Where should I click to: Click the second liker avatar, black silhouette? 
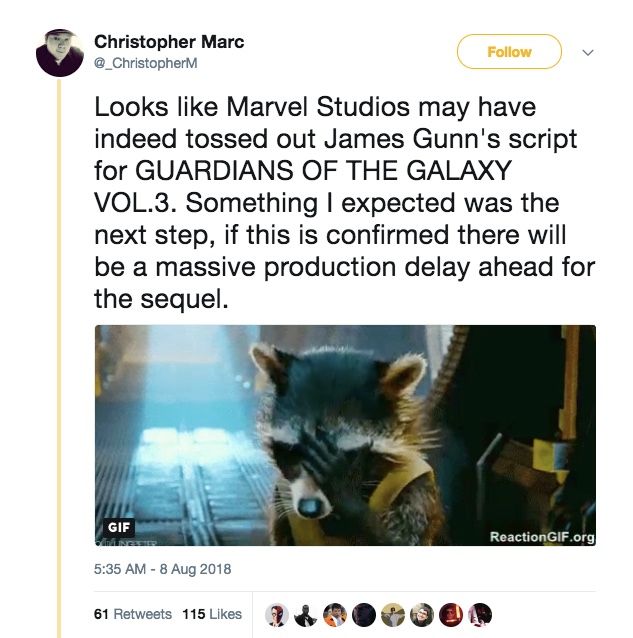coord(306,614)
